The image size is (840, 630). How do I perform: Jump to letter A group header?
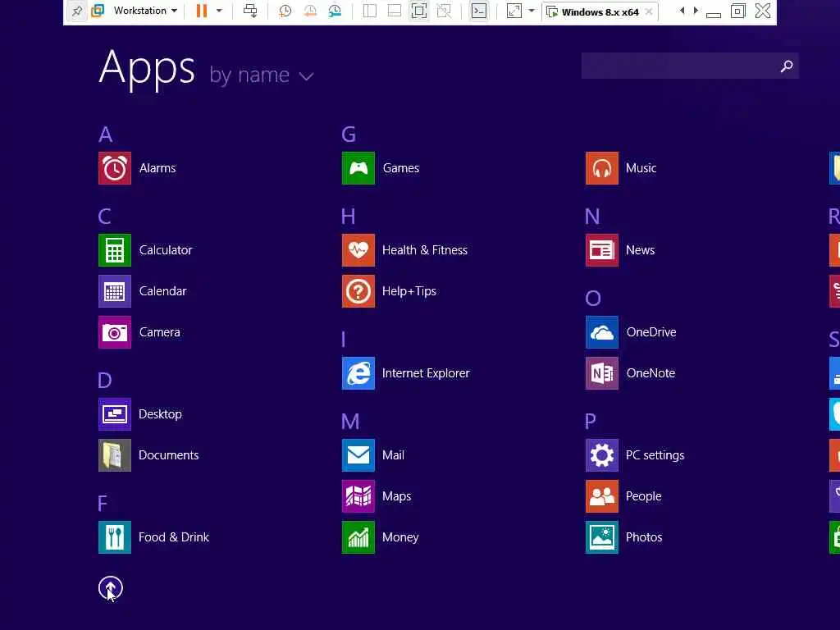point(106,135)
